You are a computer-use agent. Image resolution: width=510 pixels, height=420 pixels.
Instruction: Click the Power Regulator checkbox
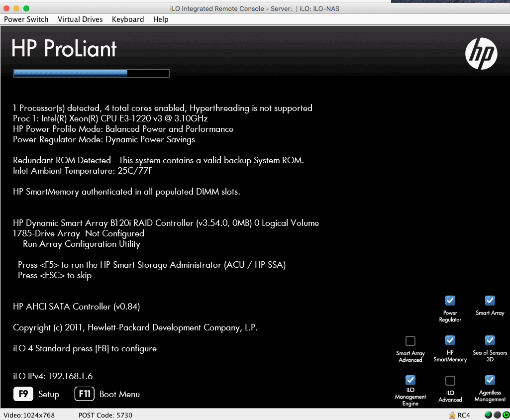450,300
